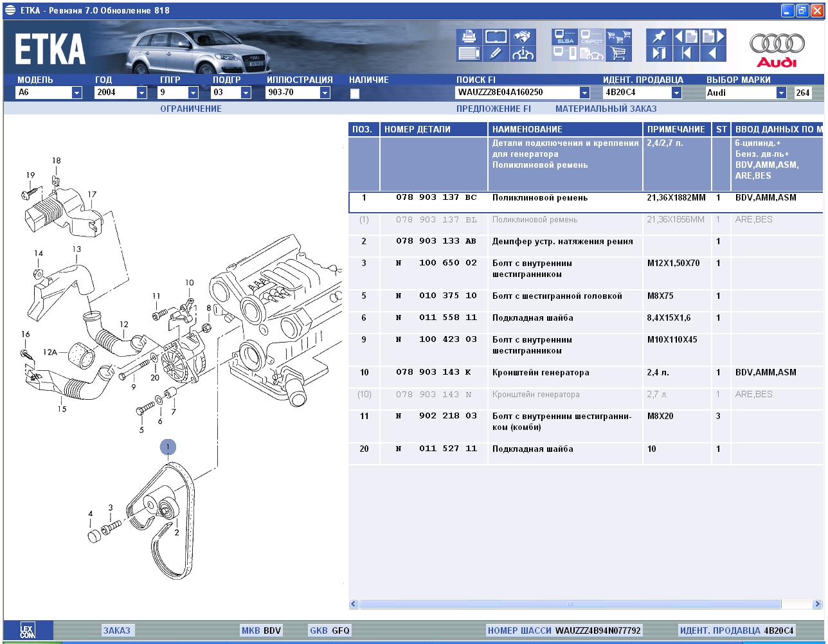The image size is (828, 644).
Task: Click the printer icon in the toolbar
Action: point(469,37)
